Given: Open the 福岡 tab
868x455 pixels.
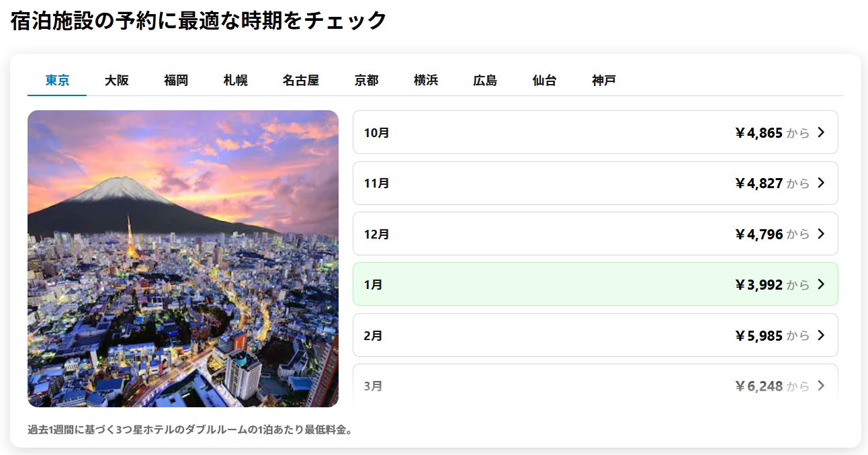Looking at the screenshot, I should (x=176, y=81).
